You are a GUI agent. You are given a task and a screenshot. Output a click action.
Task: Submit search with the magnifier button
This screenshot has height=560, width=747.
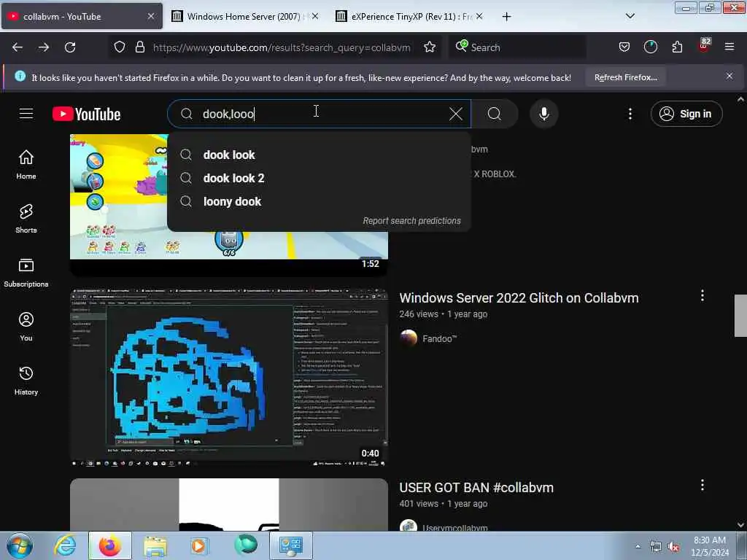[x=495, y=114]
